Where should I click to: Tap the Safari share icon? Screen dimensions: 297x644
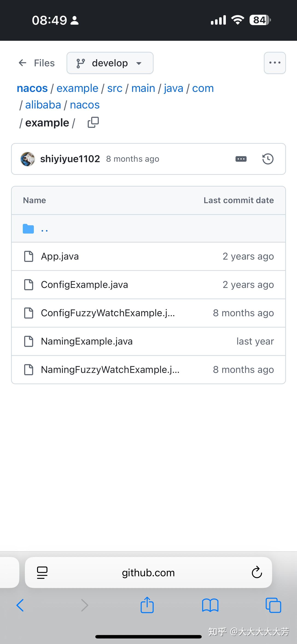147,605
